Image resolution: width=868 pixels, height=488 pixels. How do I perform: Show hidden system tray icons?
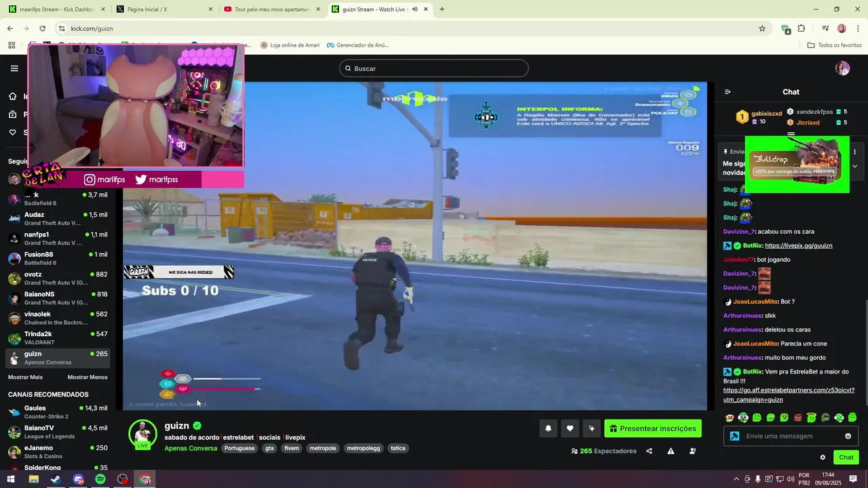(x=736, y=479)
